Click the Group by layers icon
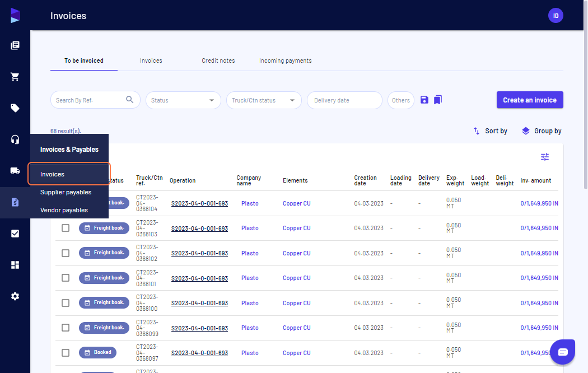 point(526,131)
